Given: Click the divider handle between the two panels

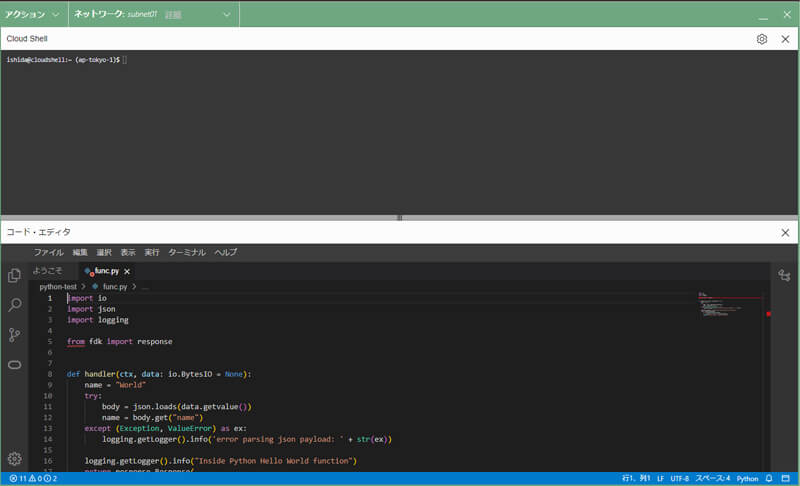Looking at the screenshot, I should click(x=399, y=218).
